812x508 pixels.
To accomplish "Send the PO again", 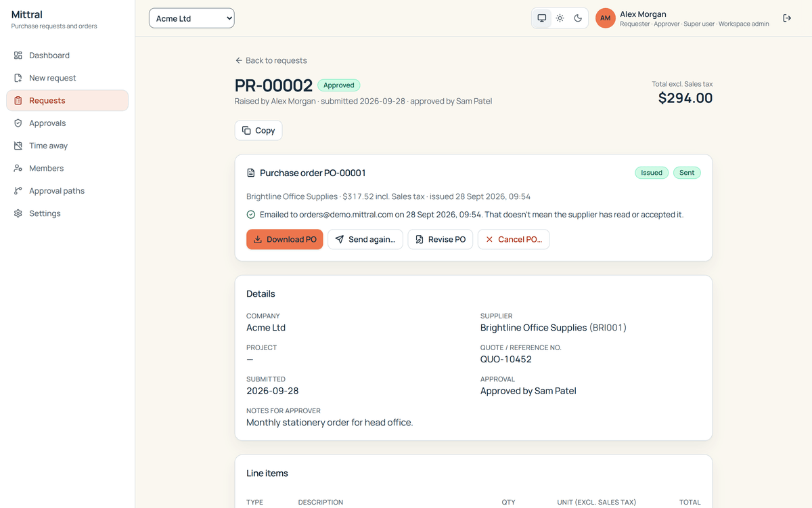I will pos(365,239).
